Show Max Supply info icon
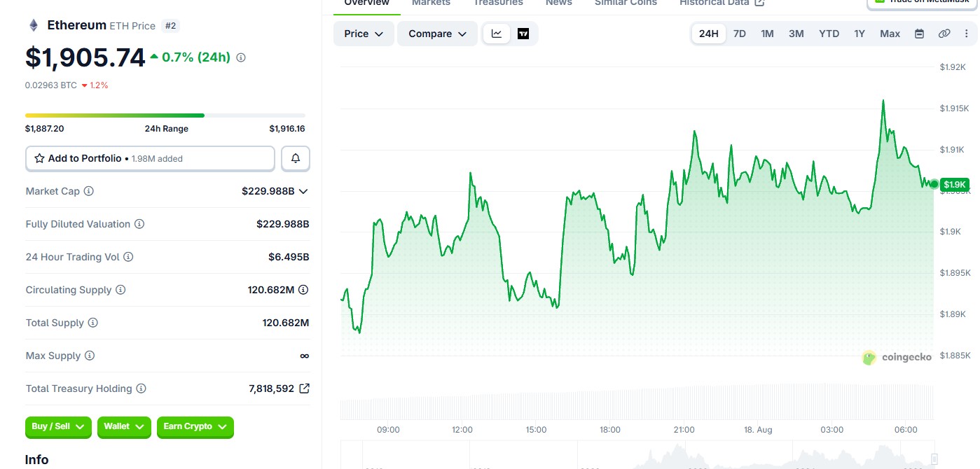Screen dimensions: 980x469 click(89, 356)
